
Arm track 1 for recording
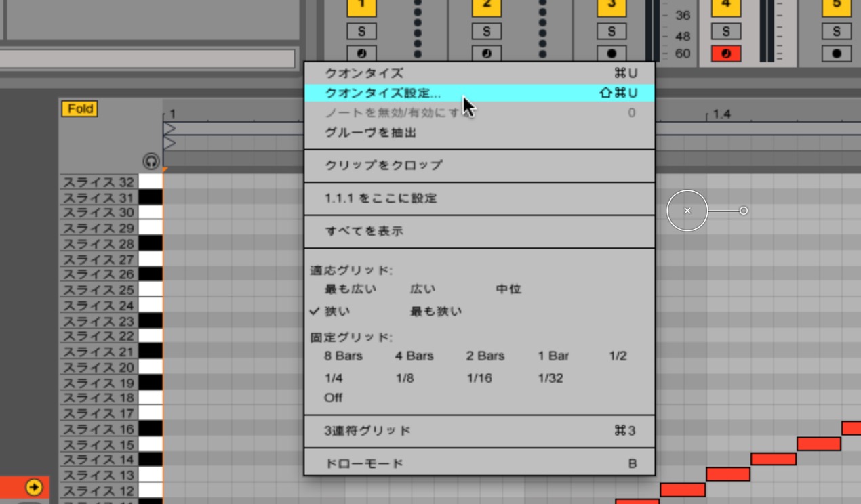coord(361,54)
